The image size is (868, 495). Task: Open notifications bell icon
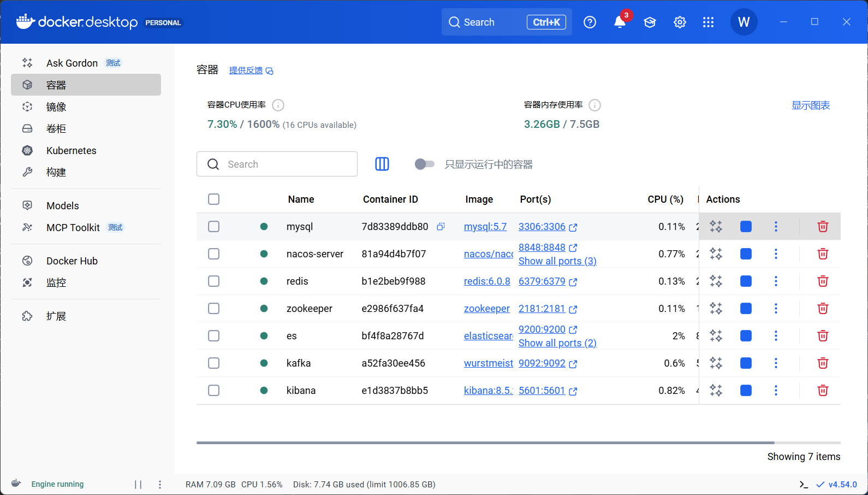click(x=620, y=22)
